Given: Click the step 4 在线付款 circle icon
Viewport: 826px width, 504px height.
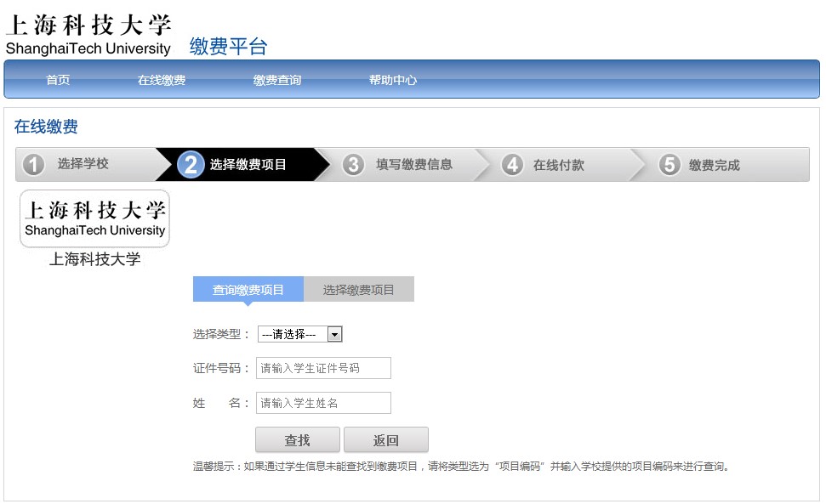Looking at the screenshot, I should [x=512, y=164].
